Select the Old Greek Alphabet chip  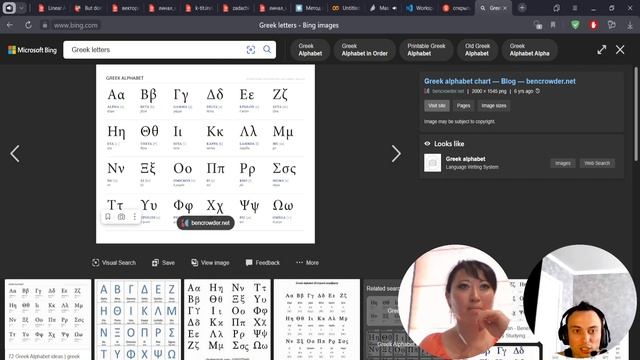477,50
